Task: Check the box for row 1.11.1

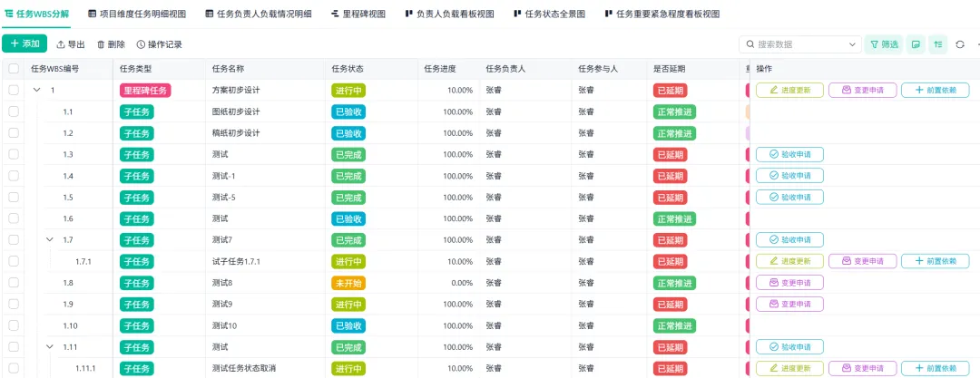Action: coord(14,368)
